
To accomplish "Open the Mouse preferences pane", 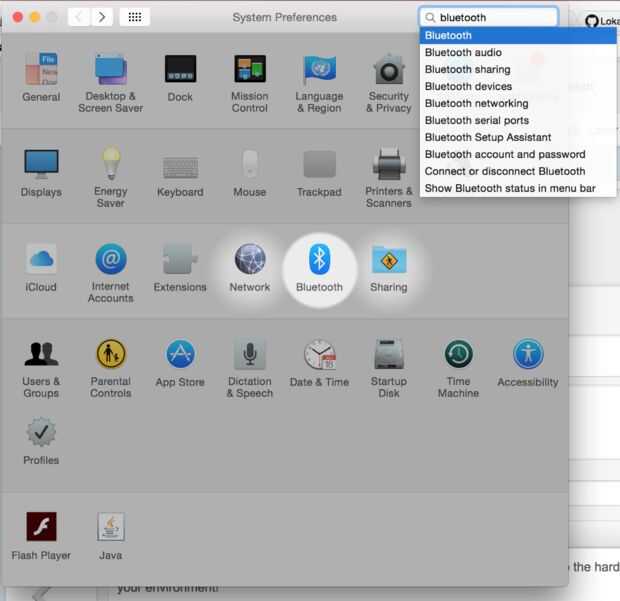I will coord(250,172).
